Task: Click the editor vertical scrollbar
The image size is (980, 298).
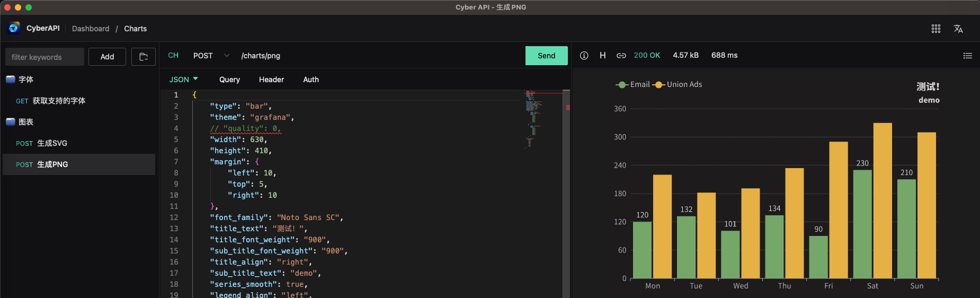Action: 566,194
